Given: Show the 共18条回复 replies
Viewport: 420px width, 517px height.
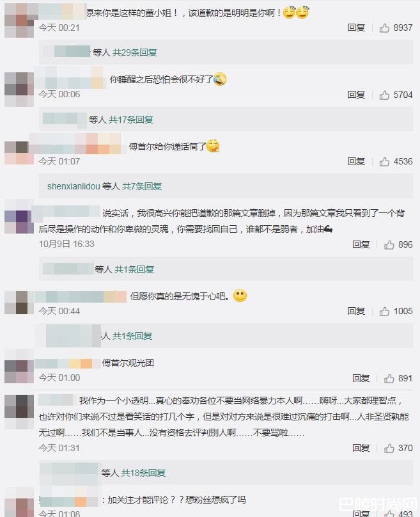Looking at the screenshot, I should tap(143, 473).
